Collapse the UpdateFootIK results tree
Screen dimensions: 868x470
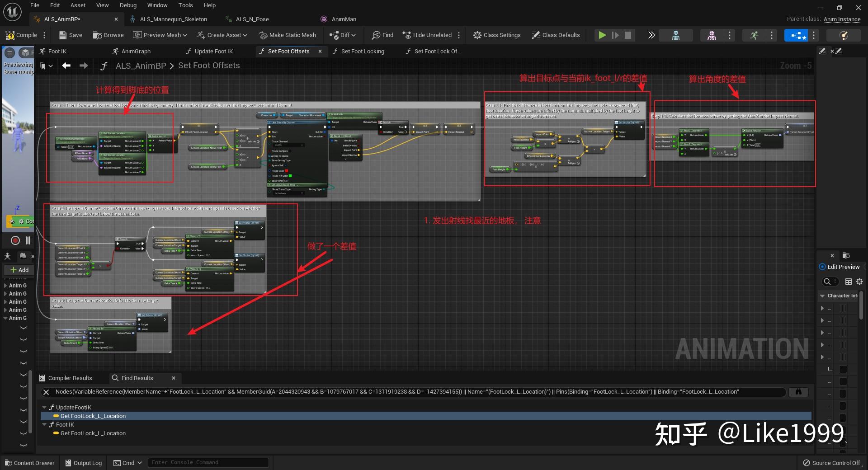[44, 408]
